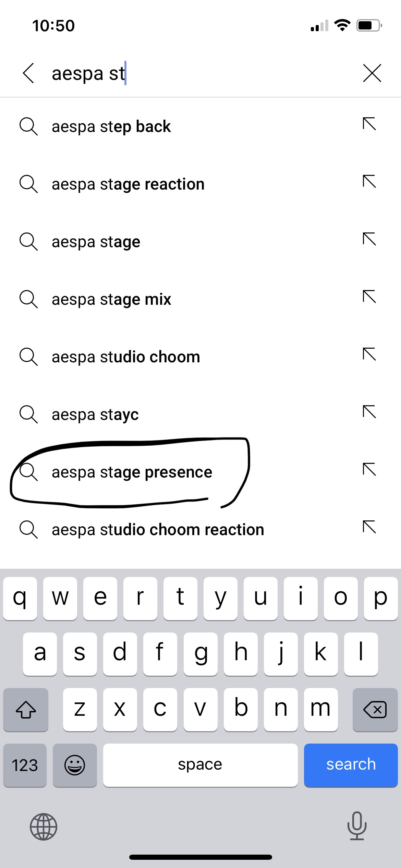Tap the backspace delete key

(x=375, y=710)
